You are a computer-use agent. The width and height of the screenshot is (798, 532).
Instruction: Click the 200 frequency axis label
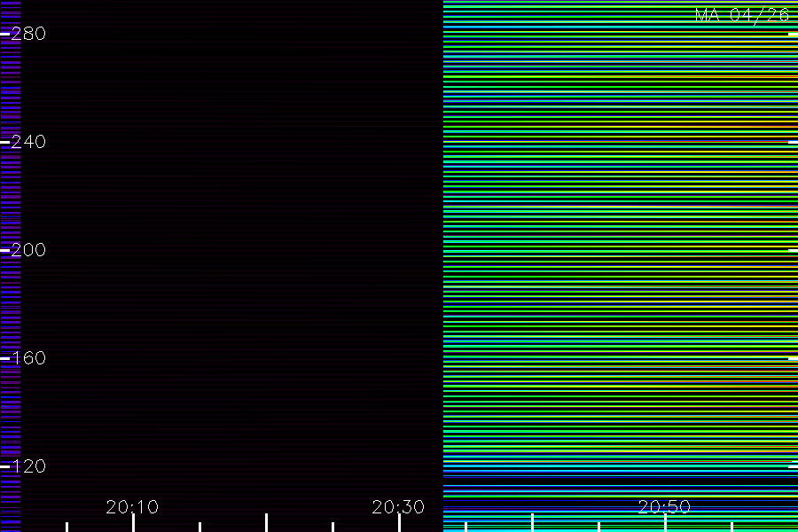(x=28, y=249)
